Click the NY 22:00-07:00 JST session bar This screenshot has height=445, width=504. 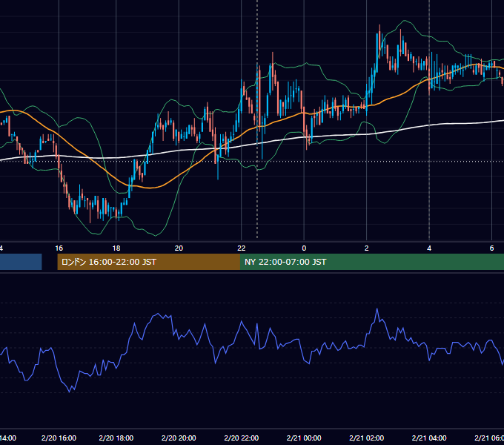point(372,262)
